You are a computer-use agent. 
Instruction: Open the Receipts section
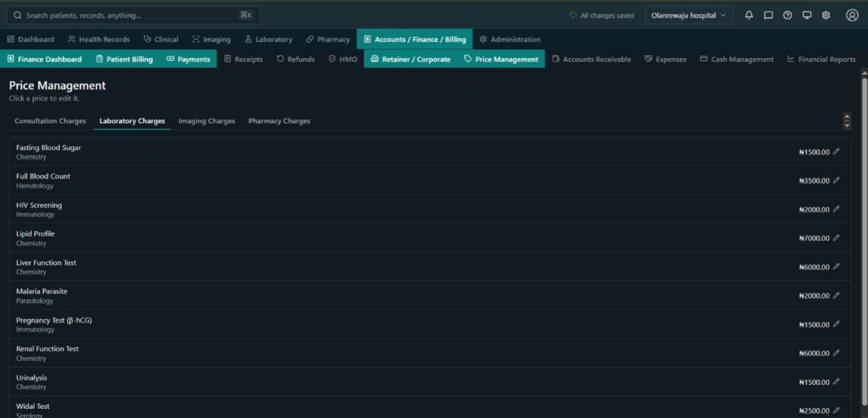click(244, 59)
